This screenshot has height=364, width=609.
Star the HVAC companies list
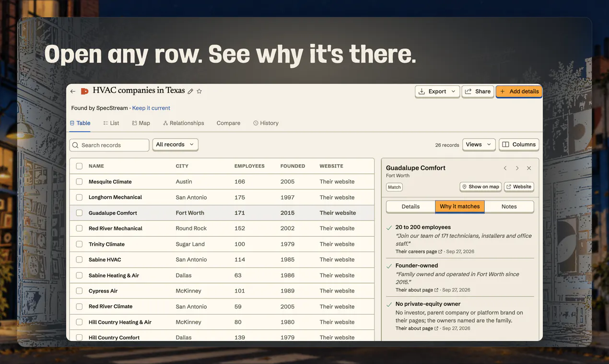199,91
